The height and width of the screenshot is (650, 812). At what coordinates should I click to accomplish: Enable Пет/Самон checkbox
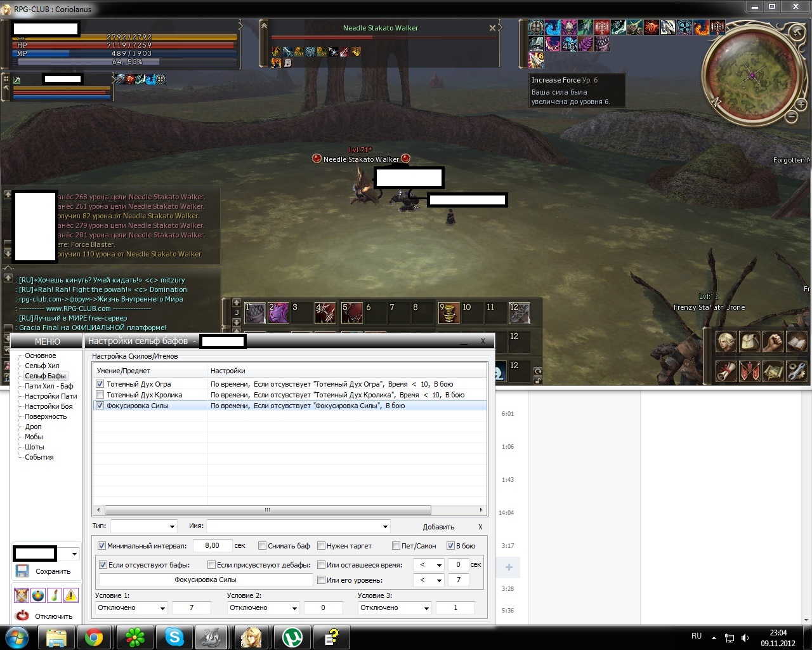point(396,546)
